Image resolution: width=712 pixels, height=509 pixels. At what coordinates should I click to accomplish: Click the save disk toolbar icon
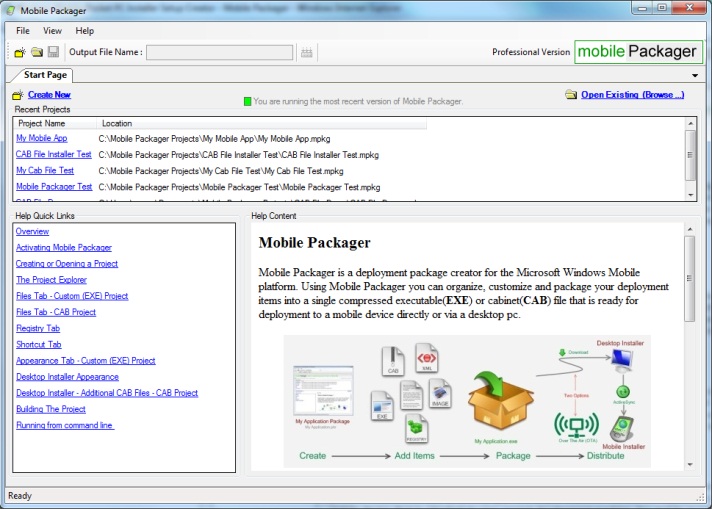click(x=54, y=52)
